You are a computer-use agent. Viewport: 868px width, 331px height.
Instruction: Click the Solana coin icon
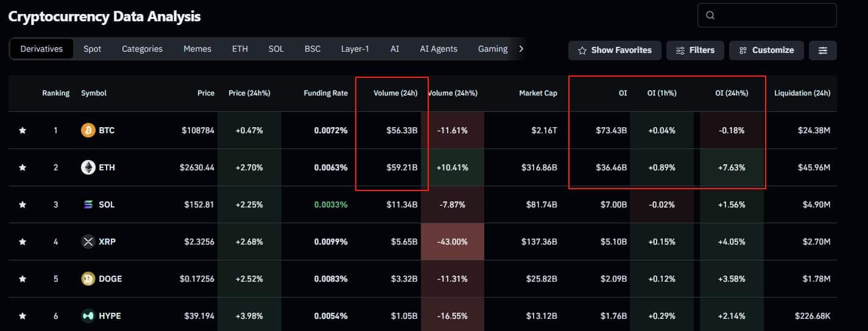point(88,204)
